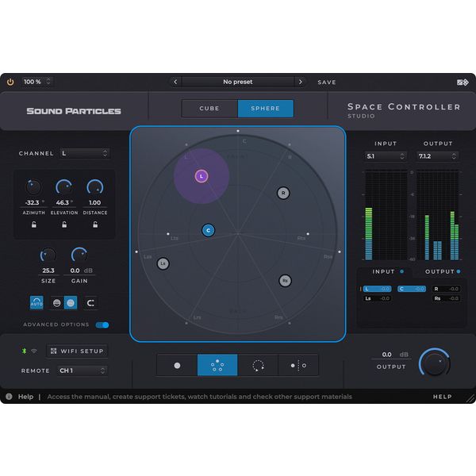This screenshot has width=476, height=476.
Task: Select the rotation circle pan mode
Action: (x=258, y=365)
